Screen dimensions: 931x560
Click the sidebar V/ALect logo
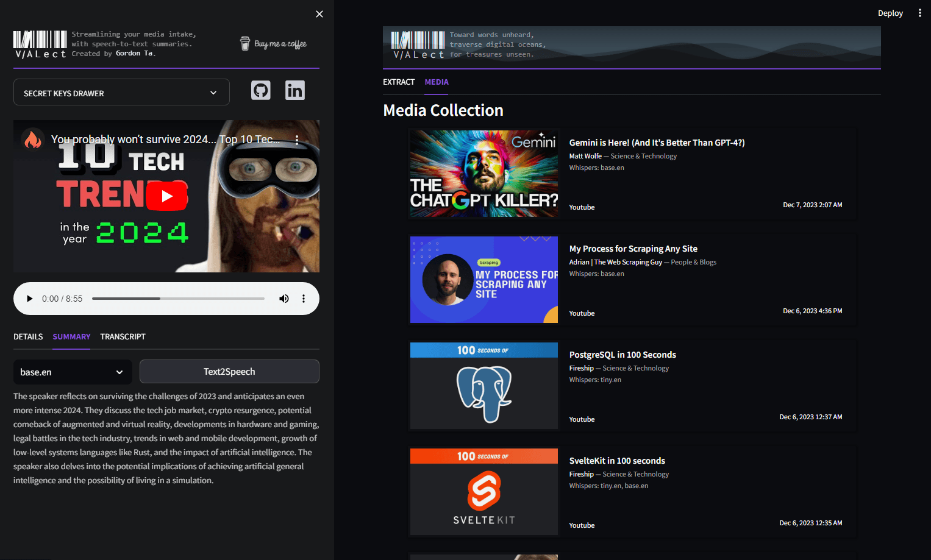[40, 44]
